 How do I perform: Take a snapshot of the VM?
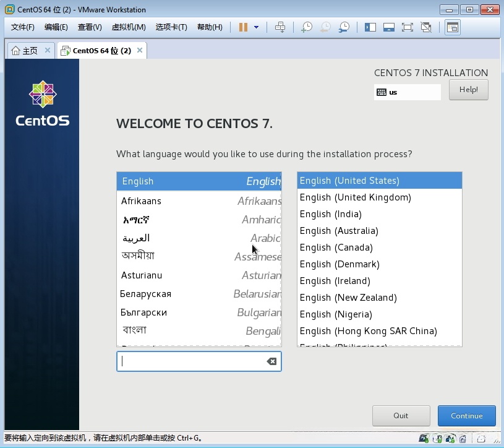[307, 27]
